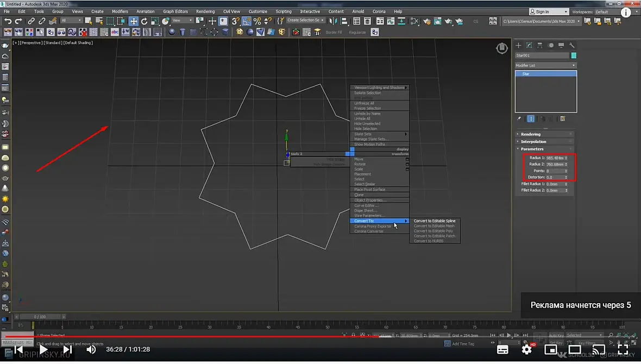641x364 pixels.
Task: Toggle Show End Result in modifier stack
Action: click(531, 118)
